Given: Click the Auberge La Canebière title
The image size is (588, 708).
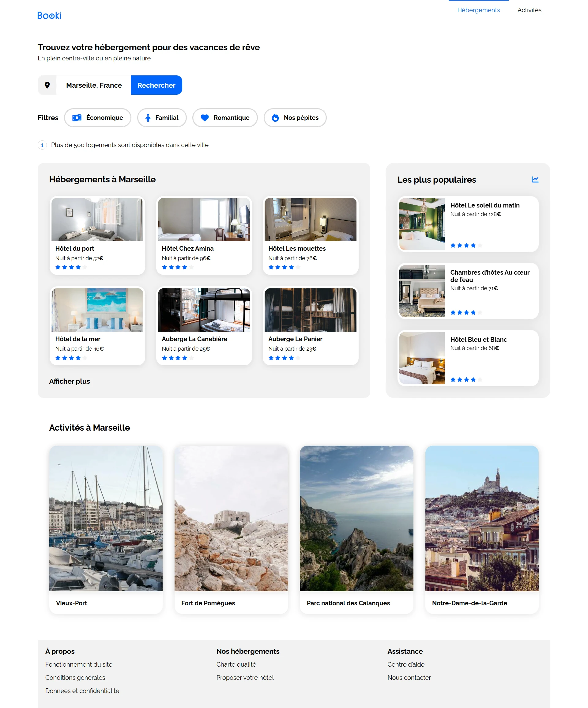Looking at the screenshot, I should point(194,339).
